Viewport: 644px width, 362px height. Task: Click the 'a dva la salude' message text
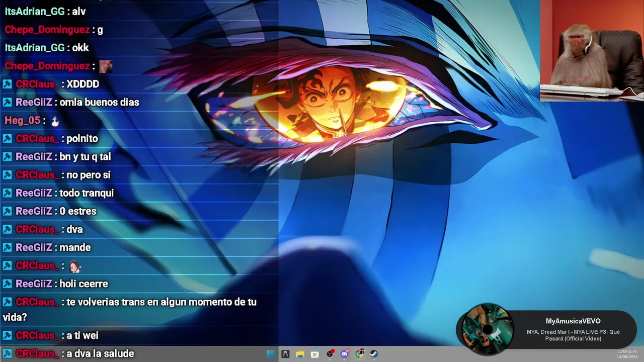100,353
